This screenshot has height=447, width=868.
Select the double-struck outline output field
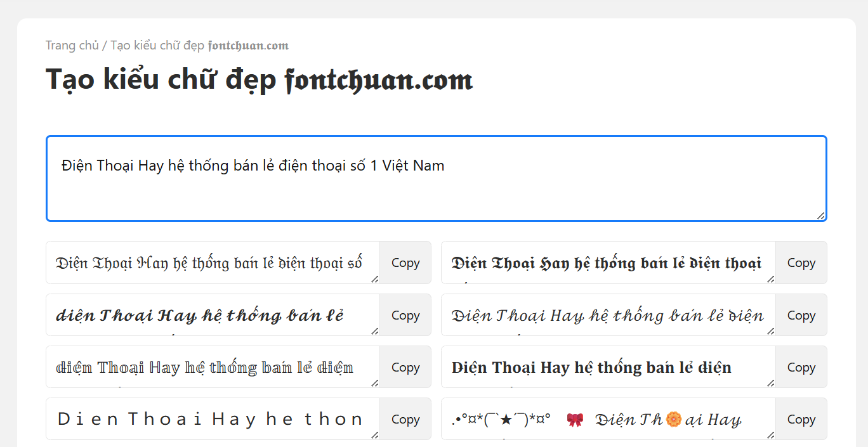tap(213, 367)
